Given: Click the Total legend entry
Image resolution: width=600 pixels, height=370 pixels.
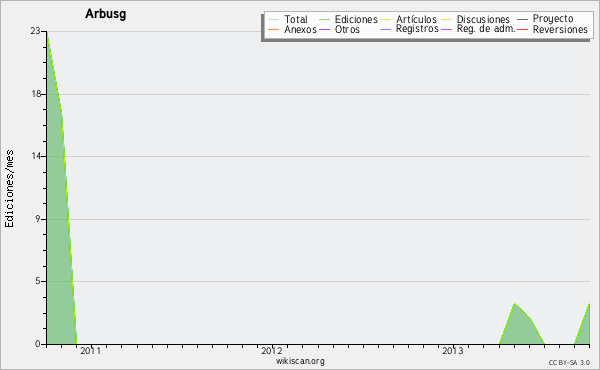Looking at the screenshot, I should coord(288,19).
